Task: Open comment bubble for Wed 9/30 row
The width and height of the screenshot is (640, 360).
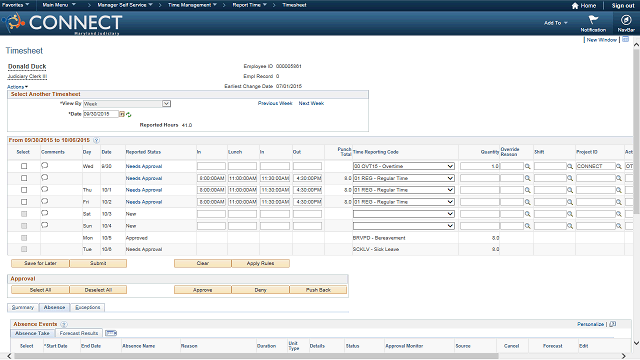Action: pyautogui.click(x=44, y=165)
